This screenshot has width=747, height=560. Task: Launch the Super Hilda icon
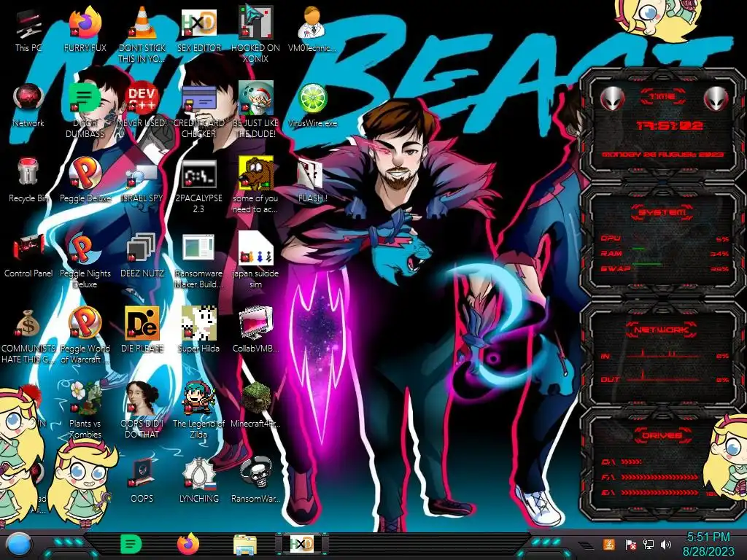pyautogui.click(x=198, y=323)
